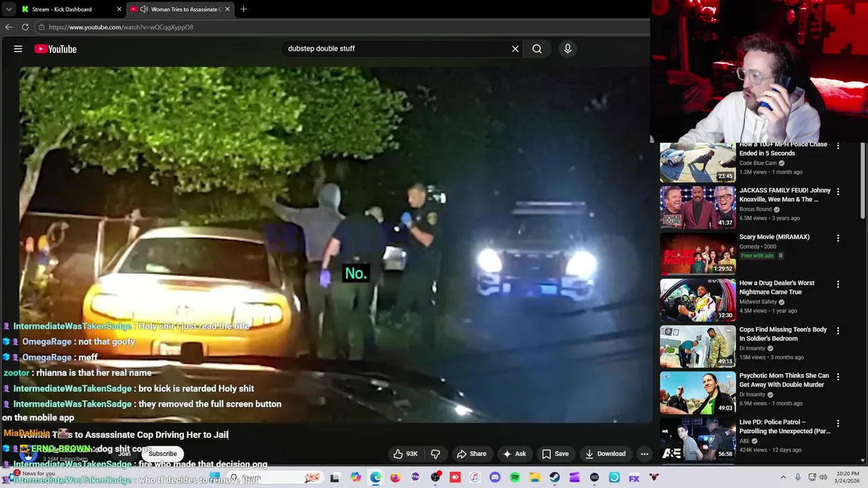Open Midwest Safety channel link
Screen dimensions: 868x488
758,302
